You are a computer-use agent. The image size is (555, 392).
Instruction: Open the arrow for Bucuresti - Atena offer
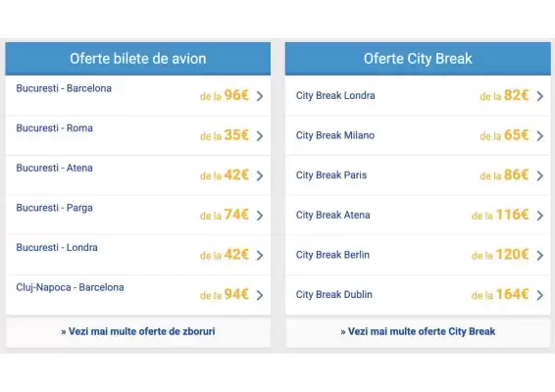point(260,175)
